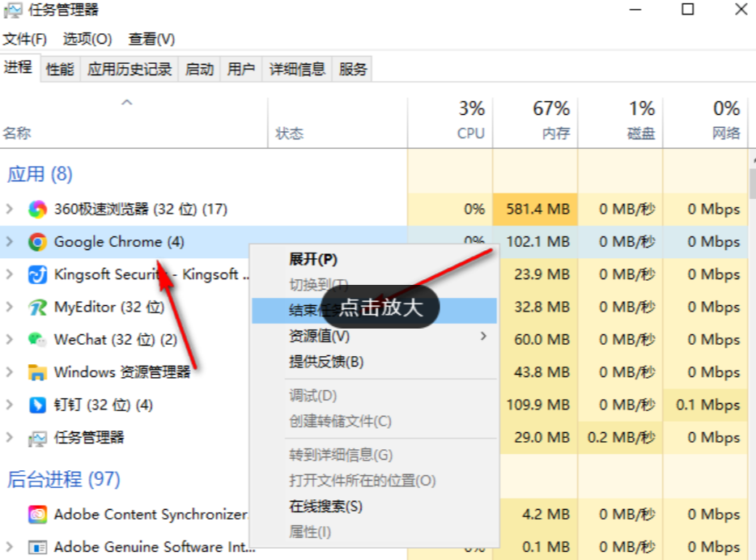The image size is (756, 560).
Task: Expand the 钉钉 process group
Action: pos(9,405)
